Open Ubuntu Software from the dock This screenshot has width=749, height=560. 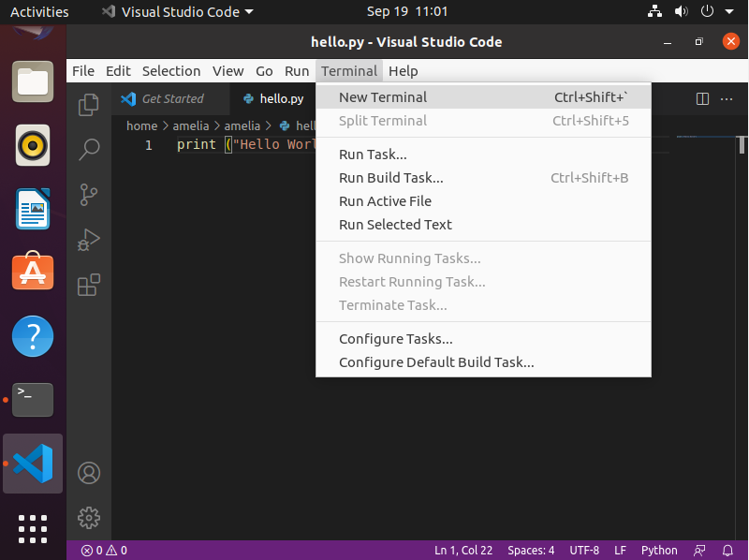click(33, 271)
